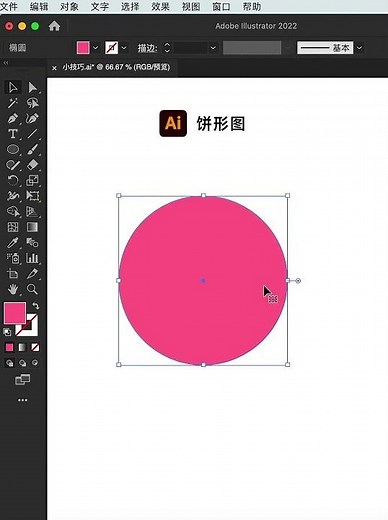Open the 帮助 menu
The image size is (388, 520).
[251, 6]
